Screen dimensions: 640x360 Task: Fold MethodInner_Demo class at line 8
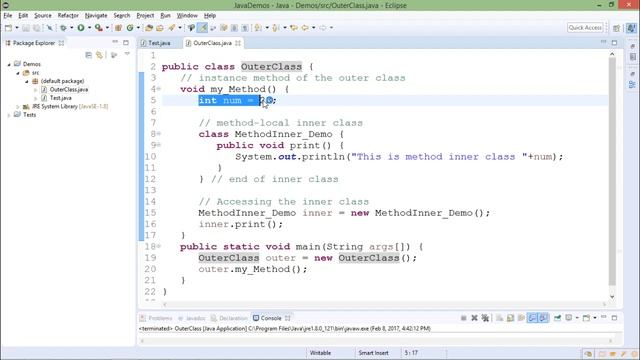tap(159, 133)
